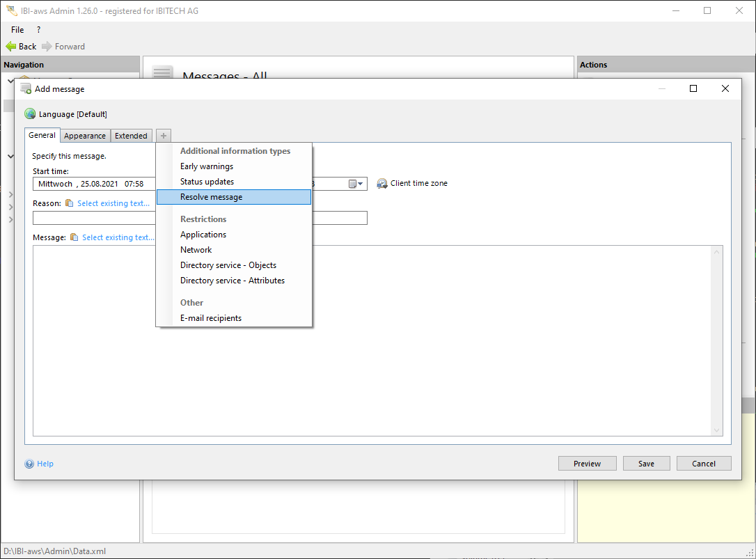Click the Client time zone icon
This screenshot has height=559, width=756.
click(x=382, y=184)
